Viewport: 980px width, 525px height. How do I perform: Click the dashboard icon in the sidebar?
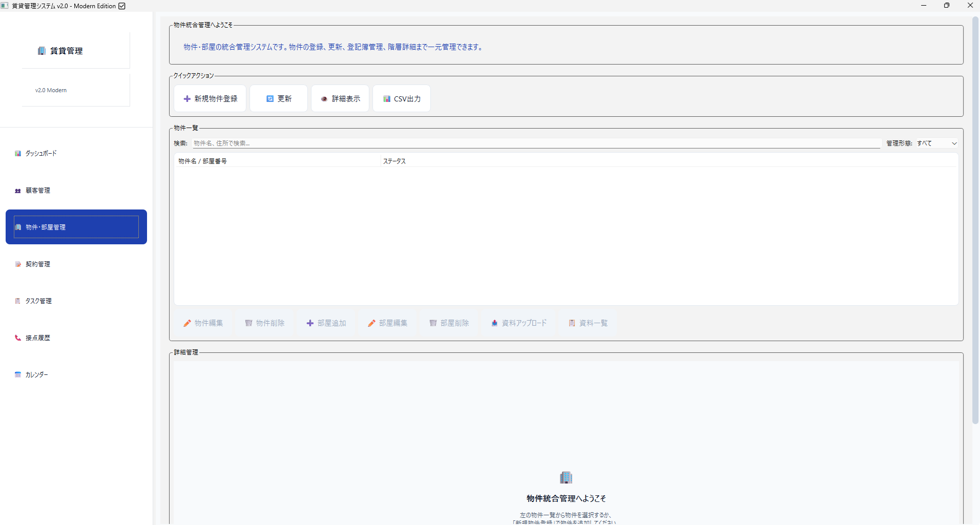pyautogui.click(x=18, y=154)
